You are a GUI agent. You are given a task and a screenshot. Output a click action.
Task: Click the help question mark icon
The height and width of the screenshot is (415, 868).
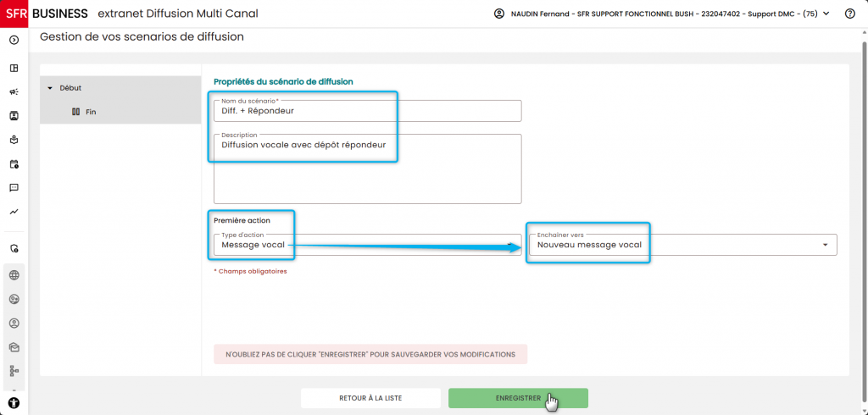(849, 14)
